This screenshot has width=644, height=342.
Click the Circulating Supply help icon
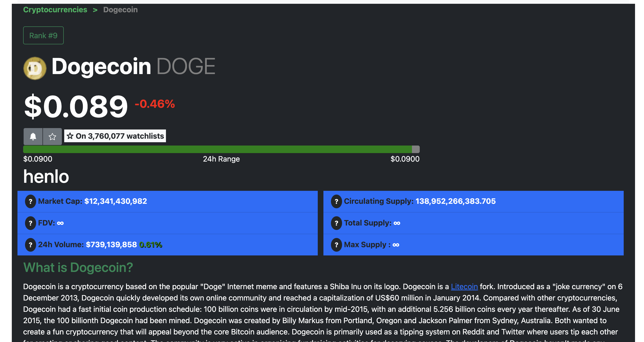(336, 201)
